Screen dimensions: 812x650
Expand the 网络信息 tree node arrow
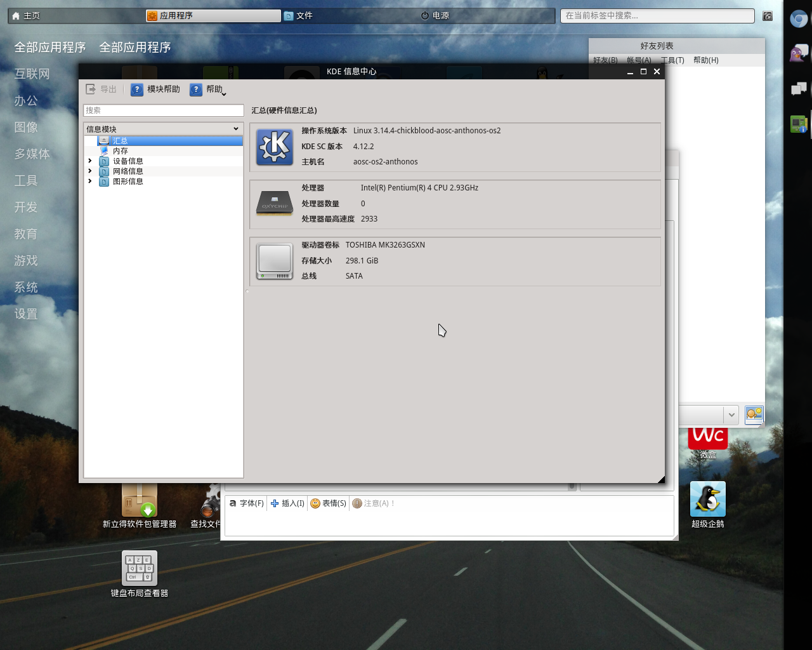click(x=89, y=171)
